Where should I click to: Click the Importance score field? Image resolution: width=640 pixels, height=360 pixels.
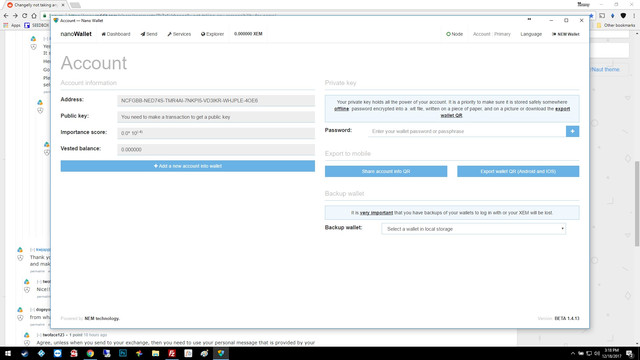[x=216, y=133]
